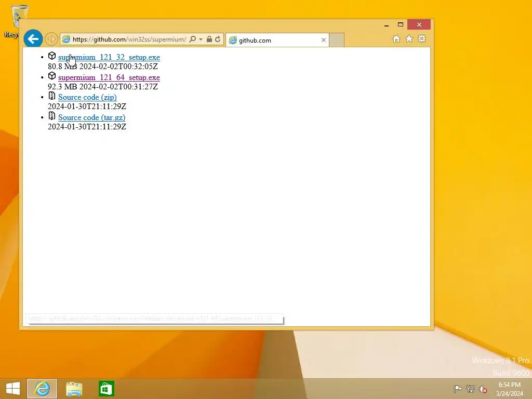
Task: Click the security lock icon
Action: pos(209,39)
